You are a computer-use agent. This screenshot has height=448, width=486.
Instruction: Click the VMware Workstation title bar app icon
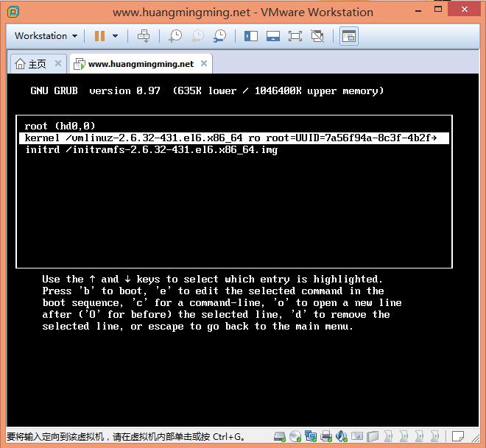point(13,12)
